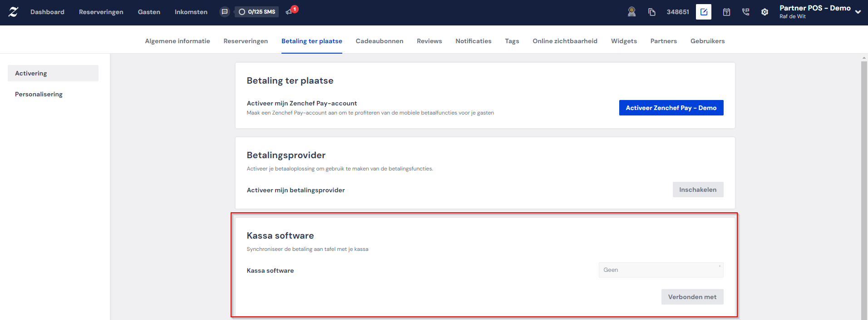Screen dimensions: 868x320
Task: Switch to Algemene informatie tab
Action: point(178,41)
